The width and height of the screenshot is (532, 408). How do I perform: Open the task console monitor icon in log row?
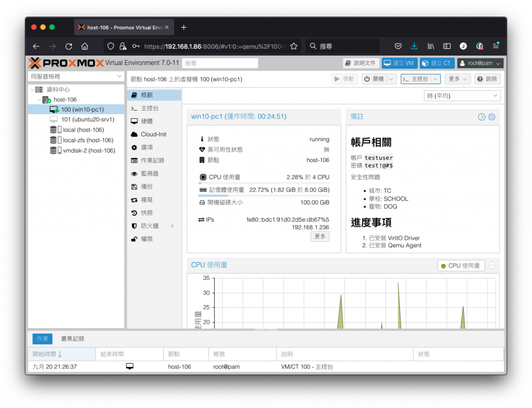129,366
